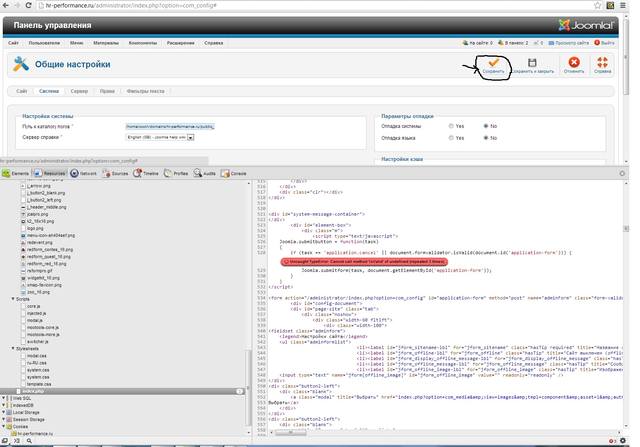Bookmark page with the star icon
Screen dimensions: 640x447
598,5
